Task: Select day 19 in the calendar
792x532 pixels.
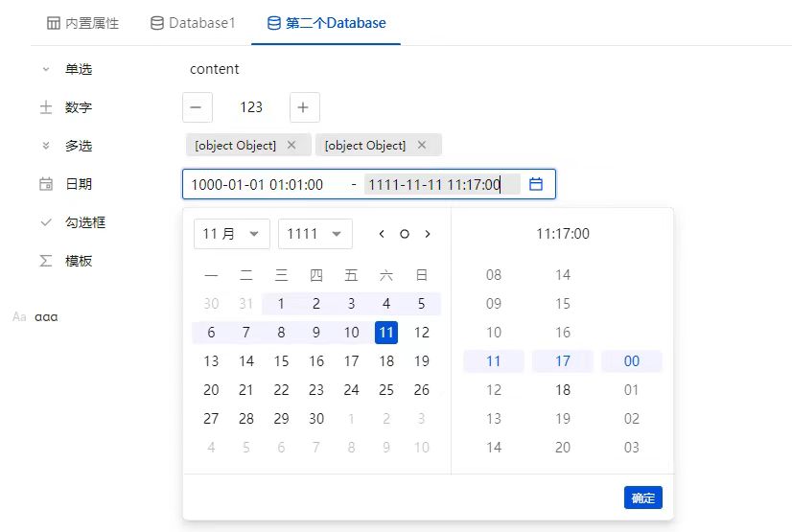Action: click(x=421, y=361)
